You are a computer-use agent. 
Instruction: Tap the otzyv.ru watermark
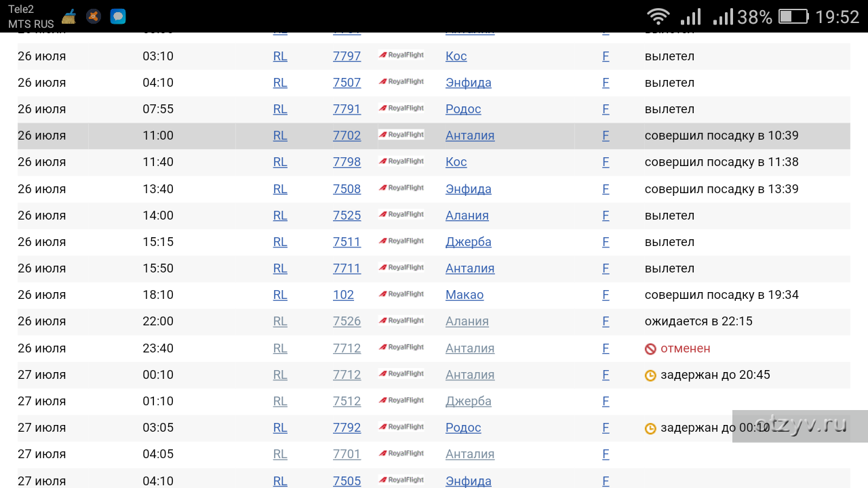click(x=800, y=426)
